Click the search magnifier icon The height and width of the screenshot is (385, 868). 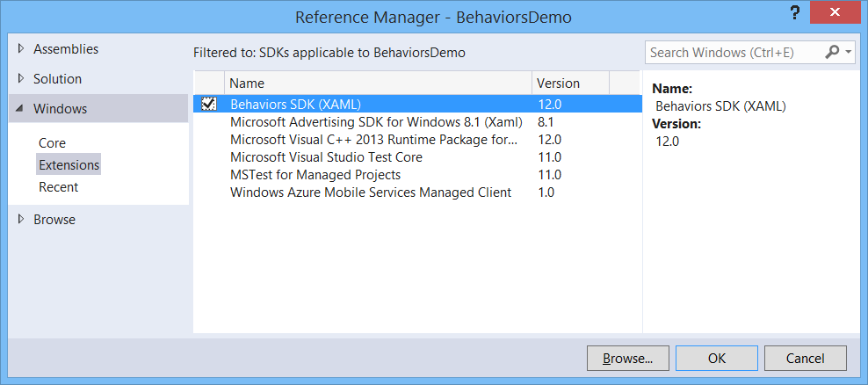[x=832, y=52]
